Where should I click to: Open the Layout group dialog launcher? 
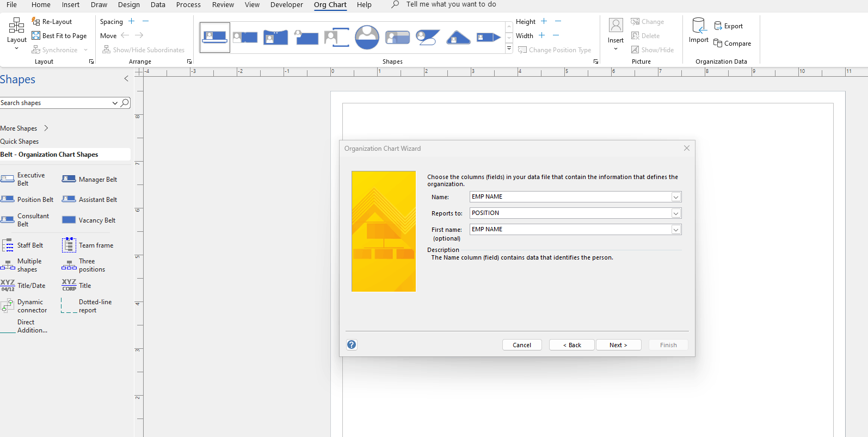(91, 61)
